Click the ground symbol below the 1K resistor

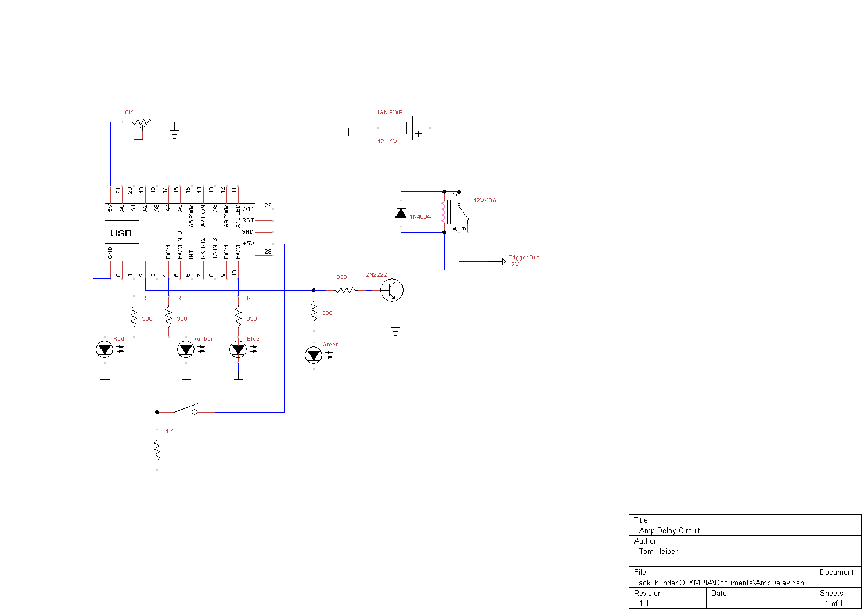coord(157,494)
